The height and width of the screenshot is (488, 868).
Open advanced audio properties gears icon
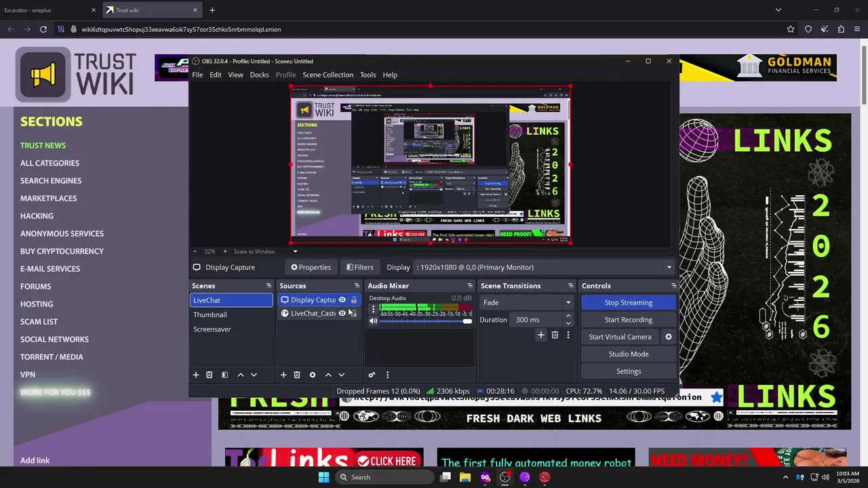click(372, 375)
